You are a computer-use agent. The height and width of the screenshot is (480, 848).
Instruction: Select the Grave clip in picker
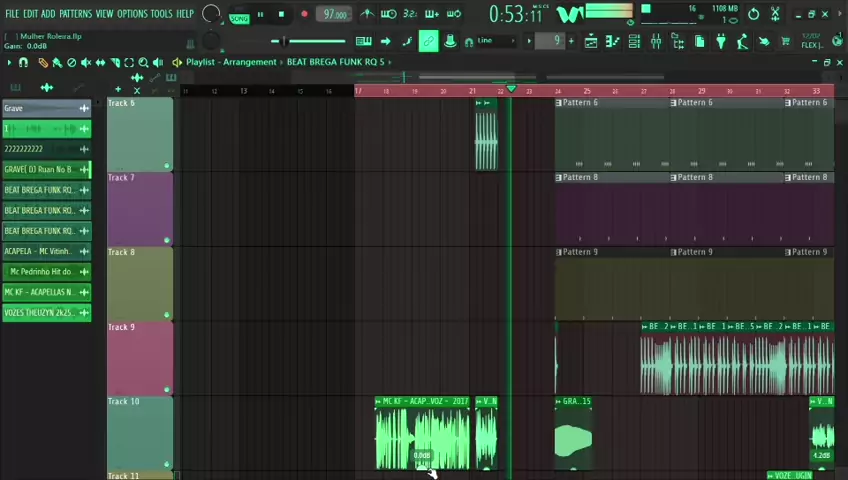[x=47, y=108]
